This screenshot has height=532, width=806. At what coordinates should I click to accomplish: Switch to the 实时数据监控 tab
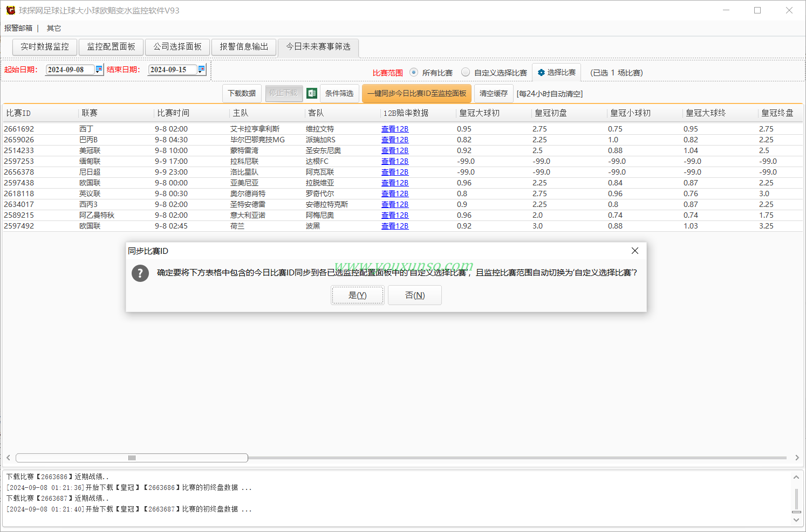pyautogui.click(x=45, y=47)
